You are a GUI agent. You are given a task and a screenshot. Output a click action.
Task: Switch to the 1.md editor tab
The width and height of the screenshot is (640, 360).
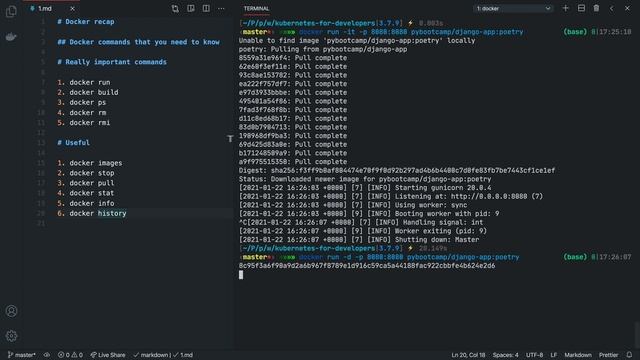(x=45, y=9)
